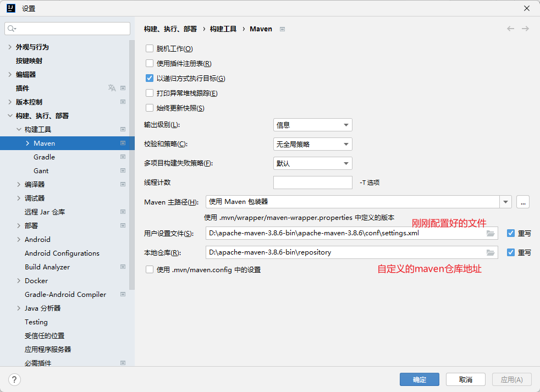Click the 取消 button
Image resolution: width=540 pixels, height=392 pixels.
(465, 379)
